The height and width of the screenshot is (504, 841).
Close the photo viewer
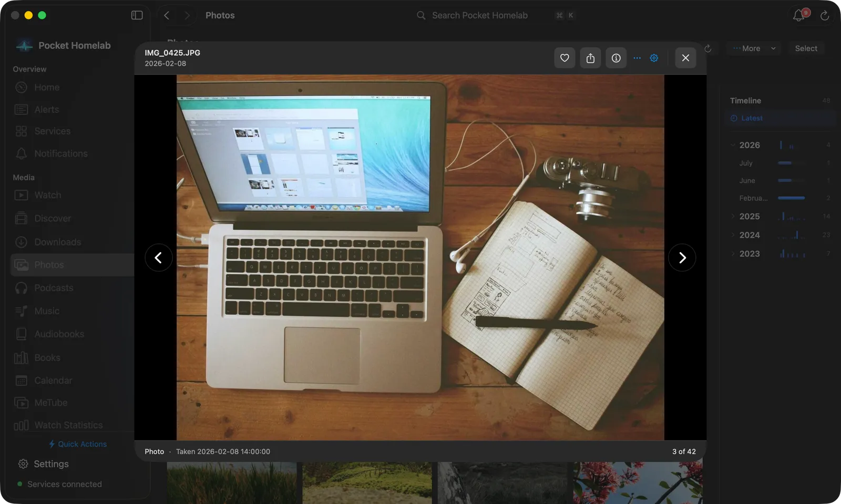(x=685, y=58)
